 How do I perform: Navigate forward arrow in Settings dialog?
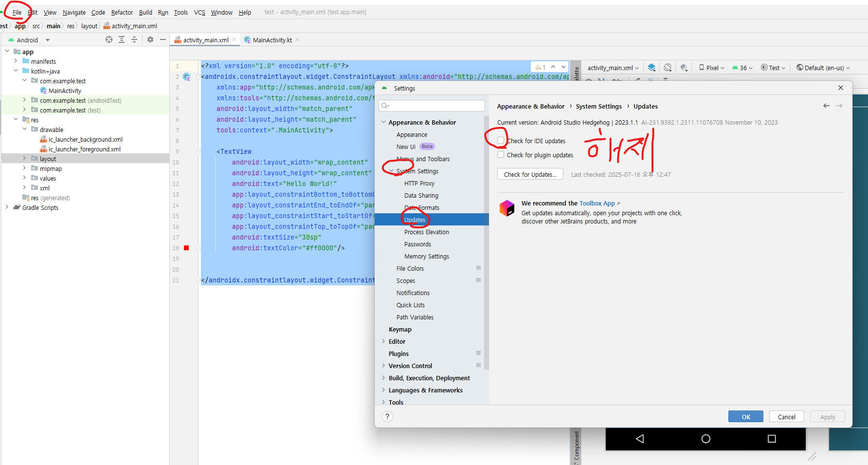coord(839,106)
